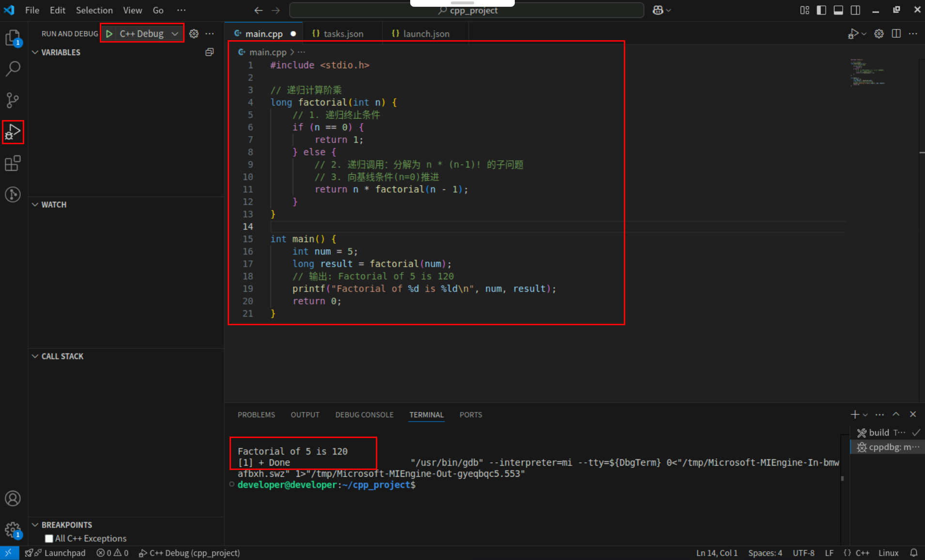
Task: Open the Manage gear in activity bar
Action: 13,530
